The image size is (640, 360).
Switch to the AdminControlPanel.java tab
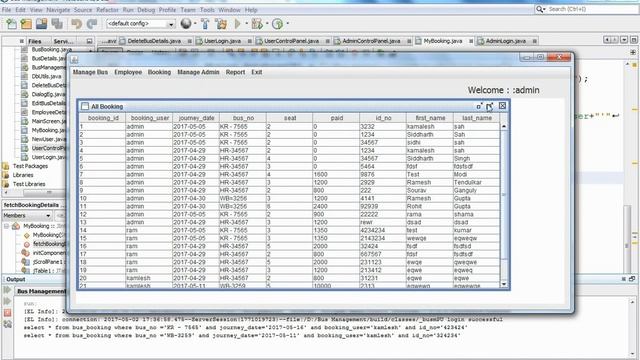[x=371, y=41]
